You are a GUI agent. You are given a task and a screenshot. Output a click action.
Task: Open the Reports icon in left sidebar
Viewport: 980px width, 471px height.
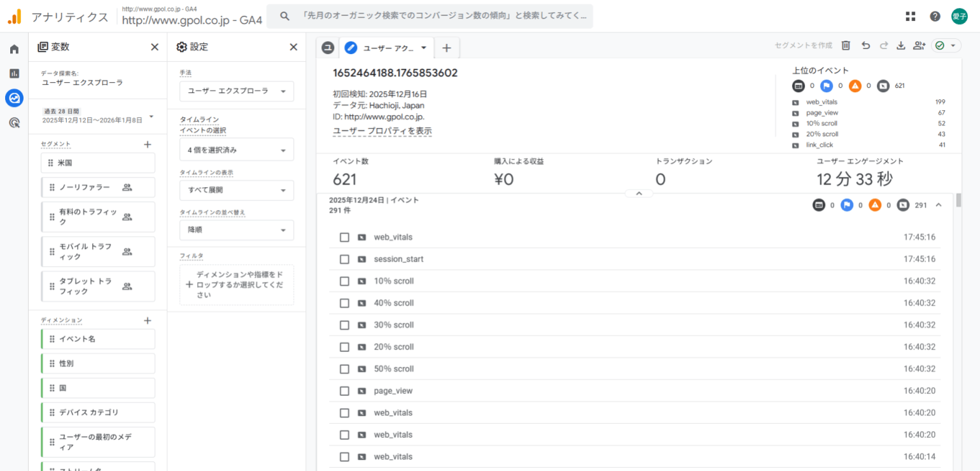pyautogui.click(x=14, y=73)
